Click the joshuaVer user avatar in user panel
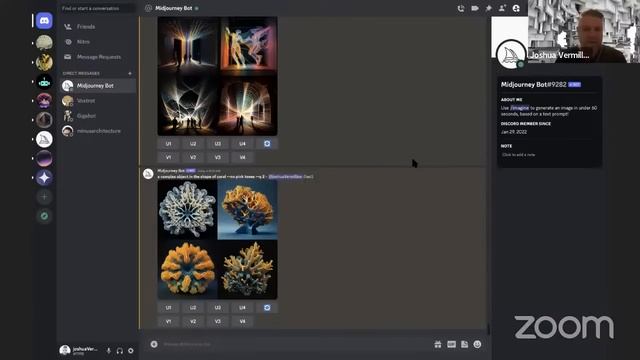Image resolution: width=640 pixels, height=360 pixels. [65, 350]
